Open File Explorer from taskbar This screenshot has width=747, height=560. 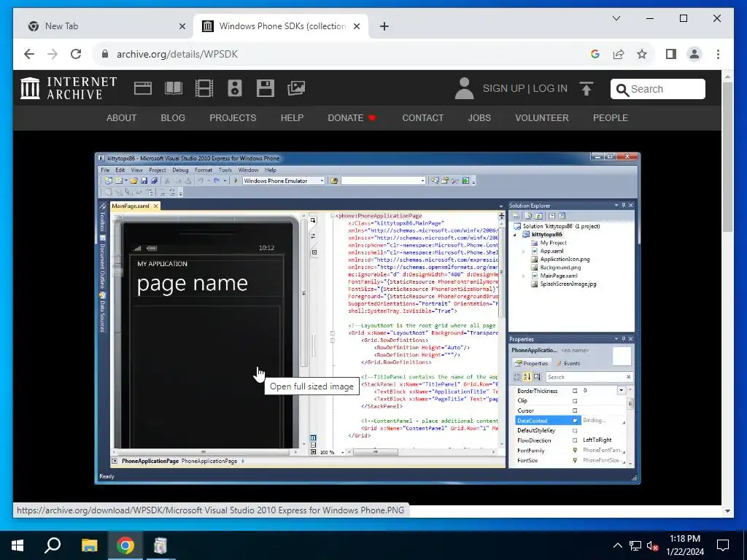[x=89, y=545]
